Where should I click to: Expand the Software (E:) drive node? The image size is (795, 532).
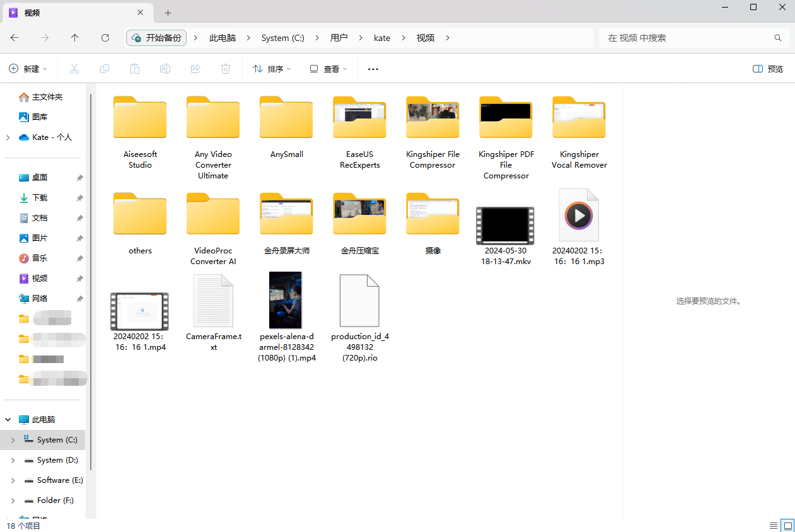tap(13, 480)
